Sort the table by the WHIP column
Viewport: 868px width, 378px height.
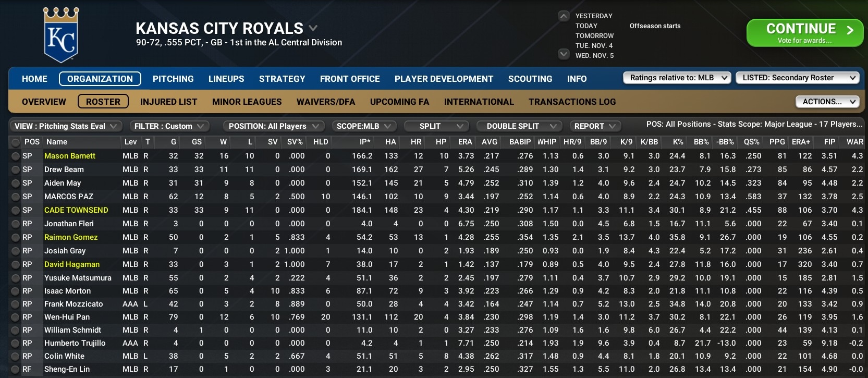coord(546,142)
